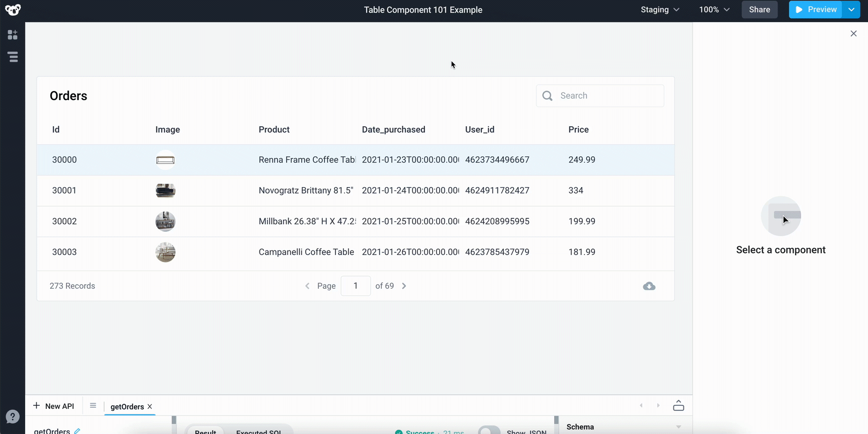
Task: Click New API button
Action: (53, 406)
